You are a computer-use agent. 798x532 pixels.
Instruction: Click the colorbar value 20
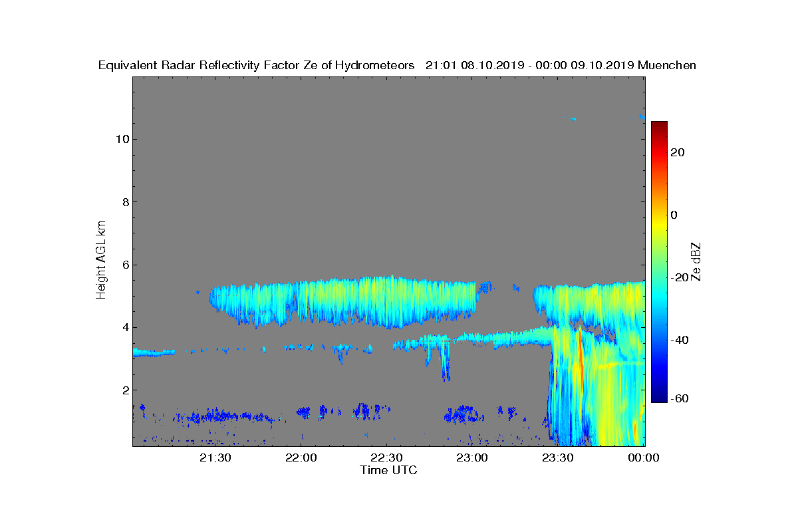(678, 152)
